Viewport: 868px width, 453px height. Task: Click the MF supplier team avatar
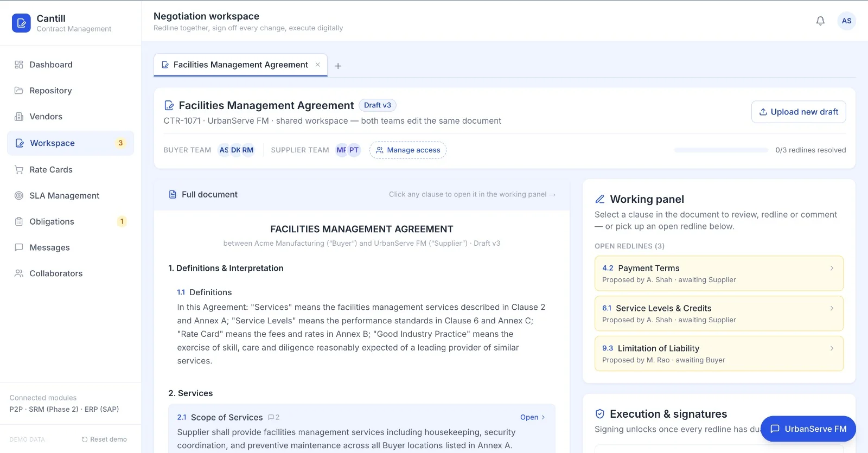pyautogui.click(x=341, y=150)
